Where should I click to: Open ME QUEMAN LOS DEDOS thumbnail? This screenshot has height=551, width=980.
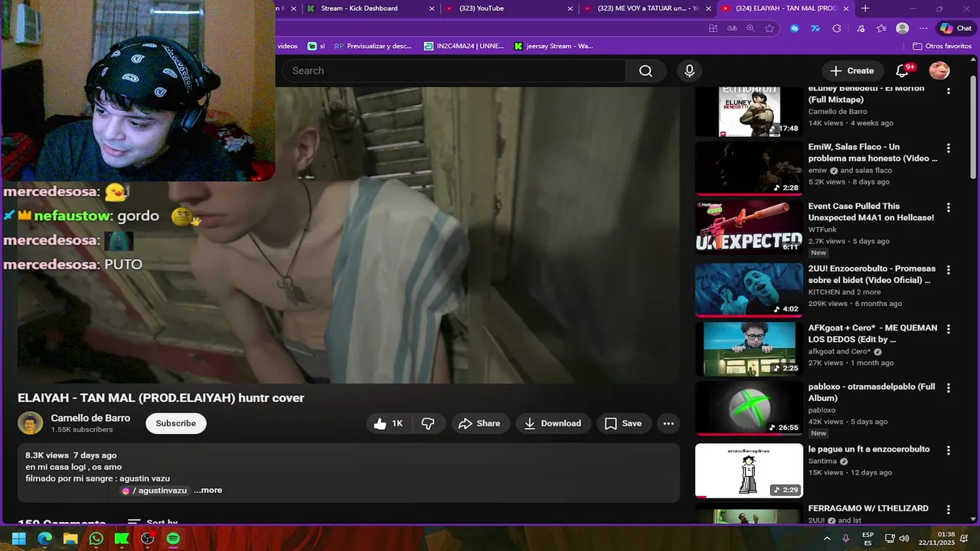[x=749, y=349]
